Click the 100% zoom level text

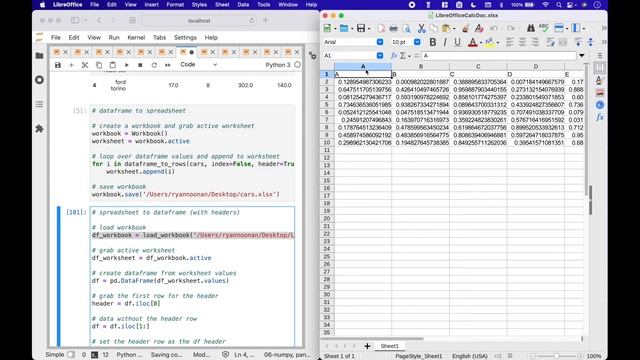[x=594, y=356]
